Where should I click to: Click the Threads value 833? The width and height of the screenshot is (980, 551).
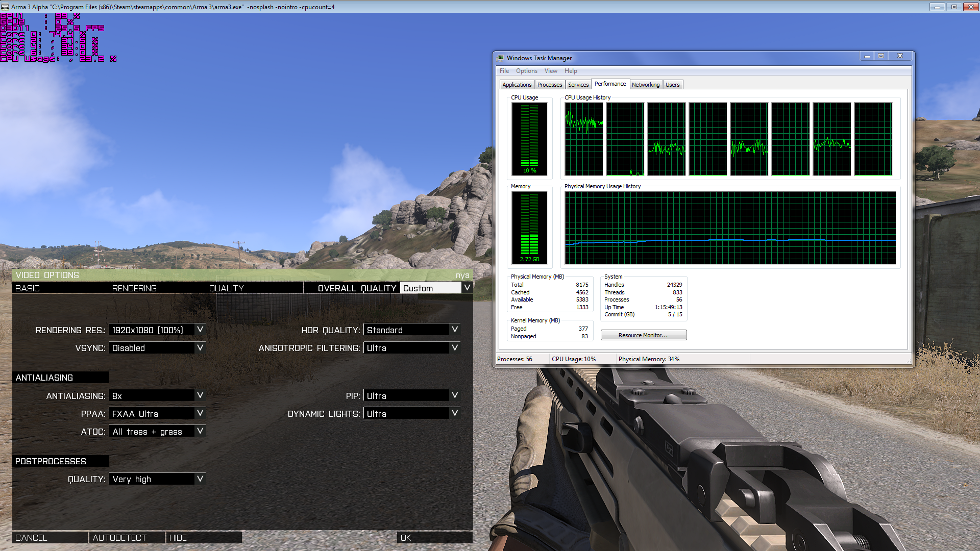(677, 292)
